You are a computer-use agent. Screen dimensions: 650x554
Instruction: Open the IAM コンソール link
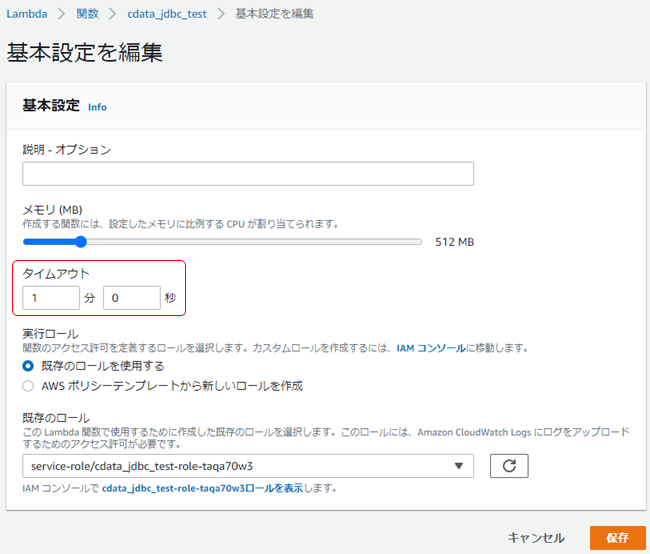pos(431,348)
